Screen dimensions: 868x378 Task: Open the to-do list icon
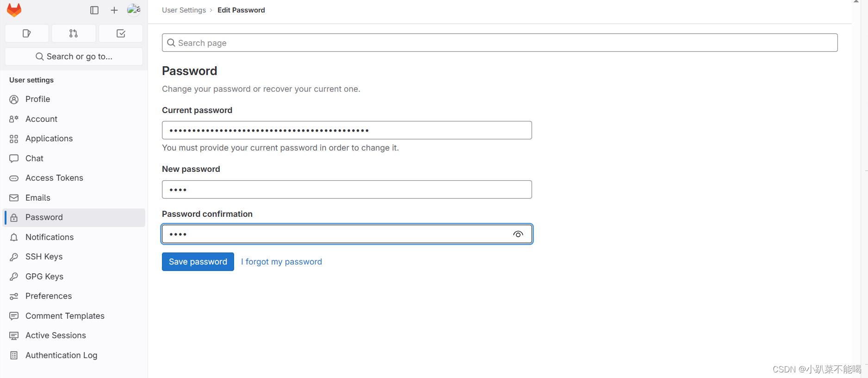(x=121, y=33)
